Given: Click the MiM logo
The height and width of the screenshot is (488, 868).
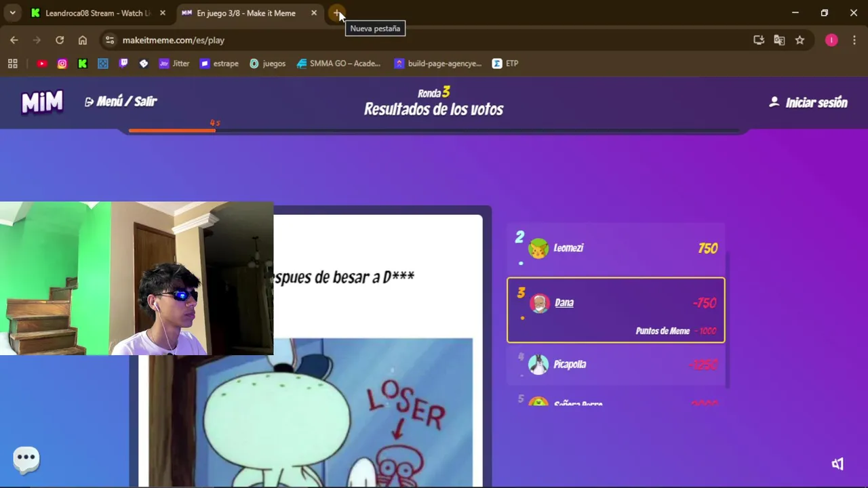Looking at the screenshot, I should click(42, 102).
